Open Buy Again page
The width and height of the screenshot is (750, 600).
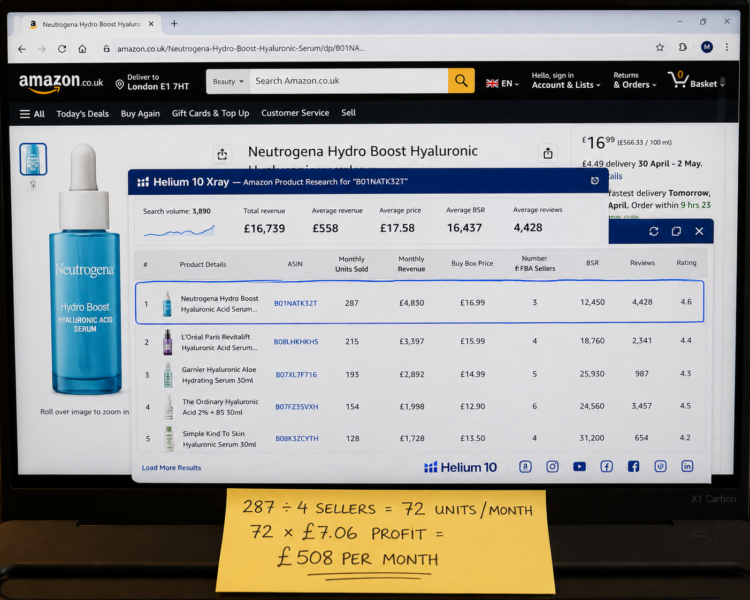(x=140, y=113)
